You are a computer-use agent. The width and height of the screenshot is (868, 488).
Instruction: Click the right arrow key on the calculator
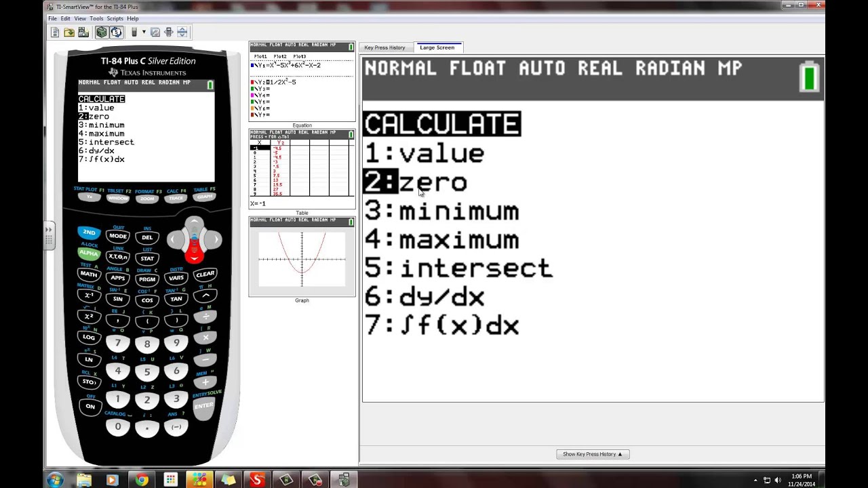tap(214, 239)
